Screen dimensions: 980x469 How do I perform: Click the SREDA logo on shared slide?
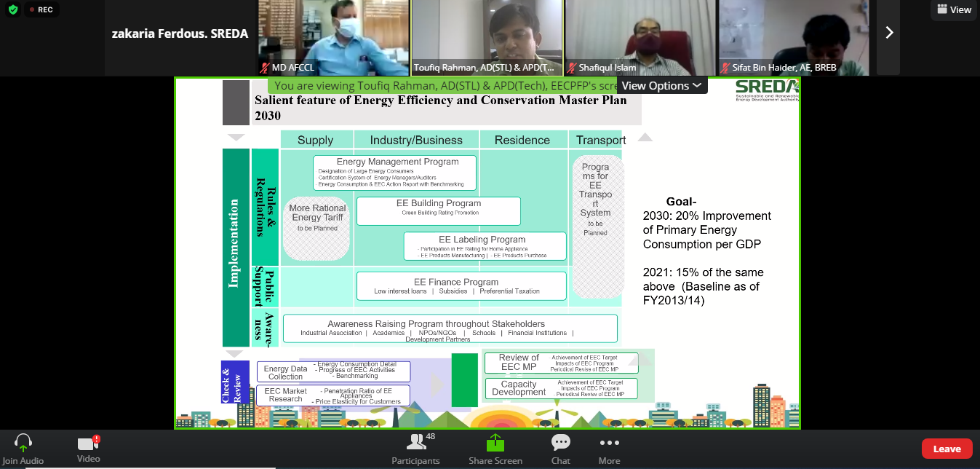click(x=766, y=90)
